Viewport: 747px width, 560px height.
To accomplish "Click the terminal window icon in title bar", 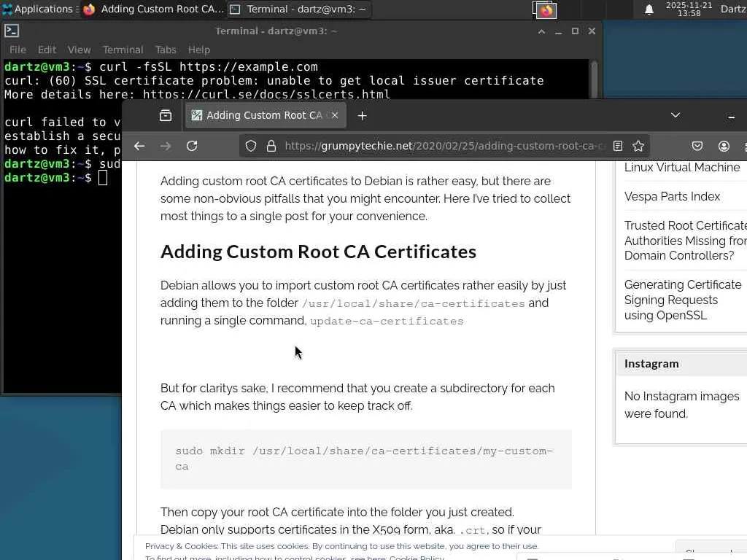I will point(12,31).
